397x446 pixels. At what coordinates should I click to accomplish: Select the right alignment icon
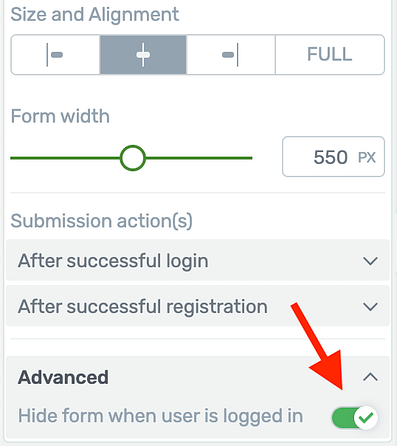point(231,55)
